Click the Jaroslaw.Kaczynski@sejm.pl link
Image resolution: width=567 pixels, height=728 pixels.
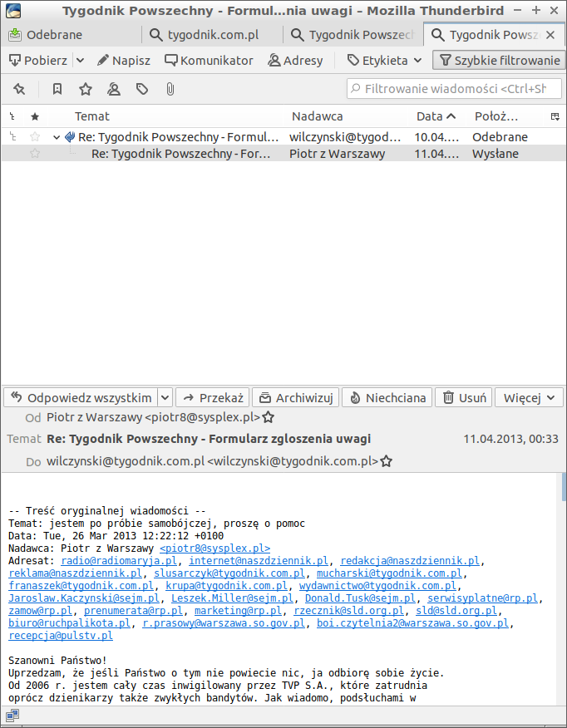click(84, 598)
